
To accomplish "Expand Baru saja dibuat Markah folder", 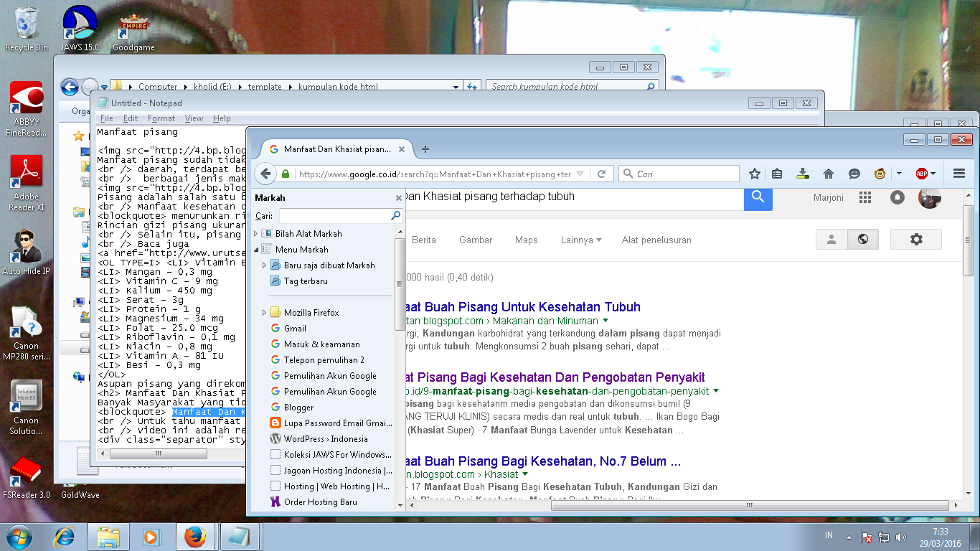I will [265, 265].
